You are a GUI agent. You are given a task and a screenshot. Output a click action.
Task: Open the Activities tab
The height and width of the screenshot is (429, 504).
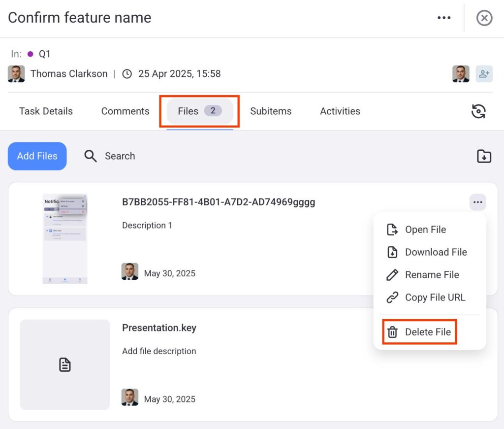(340, 111)
